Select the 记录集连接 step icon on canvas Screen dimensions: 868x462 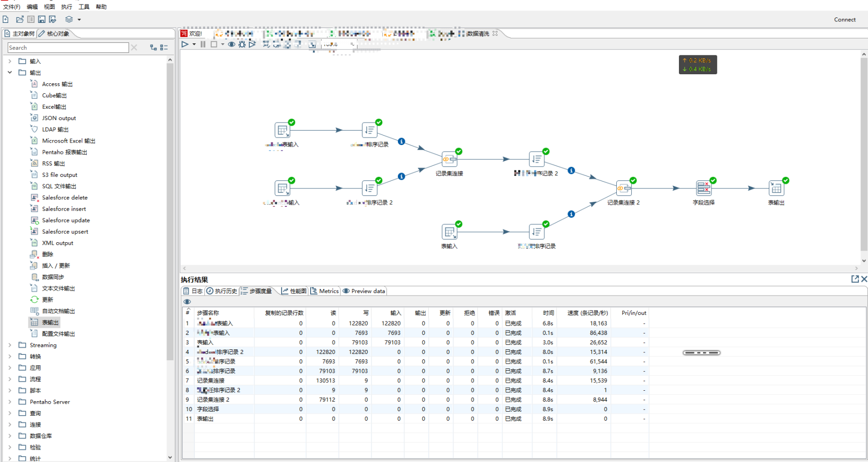point(449,159)
